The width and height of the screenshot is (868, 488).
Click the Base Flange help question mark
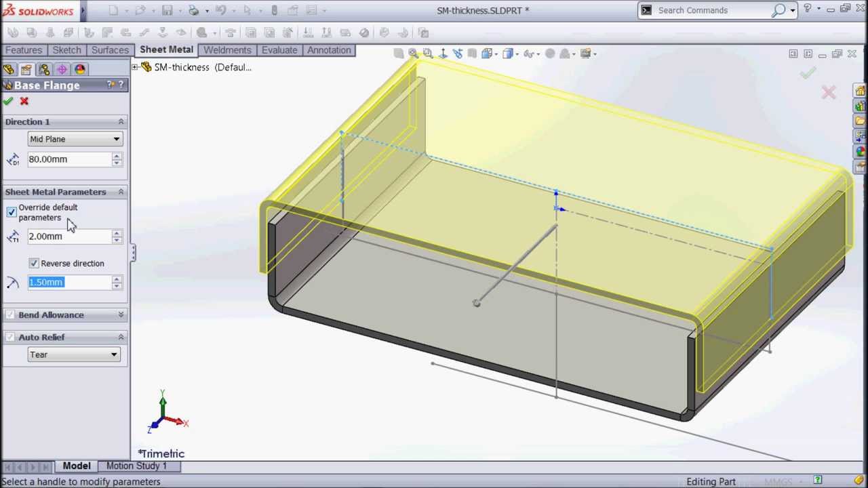coord(121,85)
